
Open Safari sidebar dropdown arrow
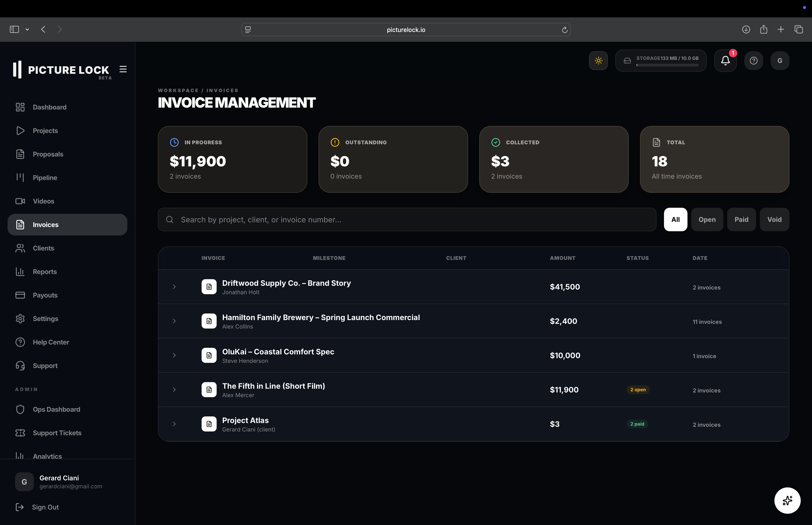tap(27, 30)
